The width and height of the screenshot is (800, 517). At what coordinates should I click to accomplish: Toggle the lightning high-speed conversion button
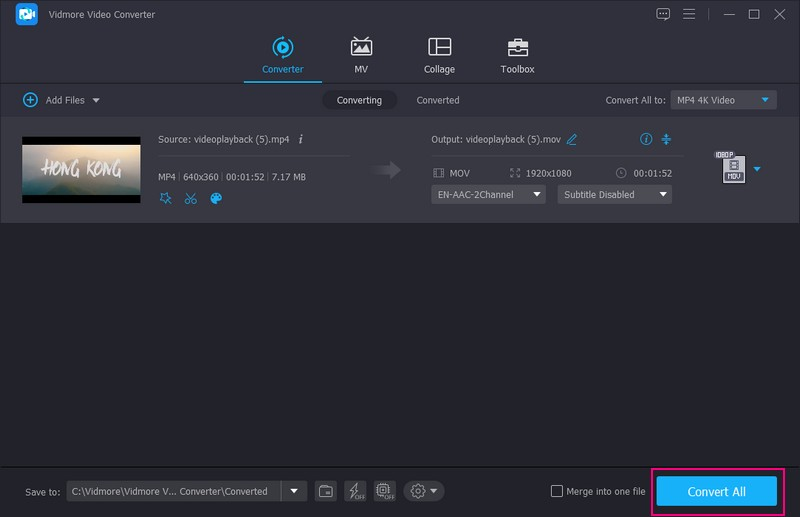click(355, 491)
